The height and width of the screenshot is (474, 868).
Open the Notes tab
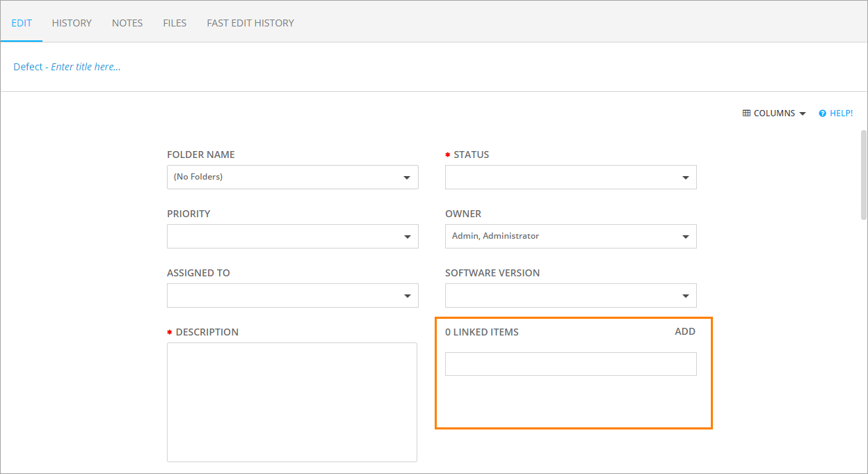click(x=127, y=23)
